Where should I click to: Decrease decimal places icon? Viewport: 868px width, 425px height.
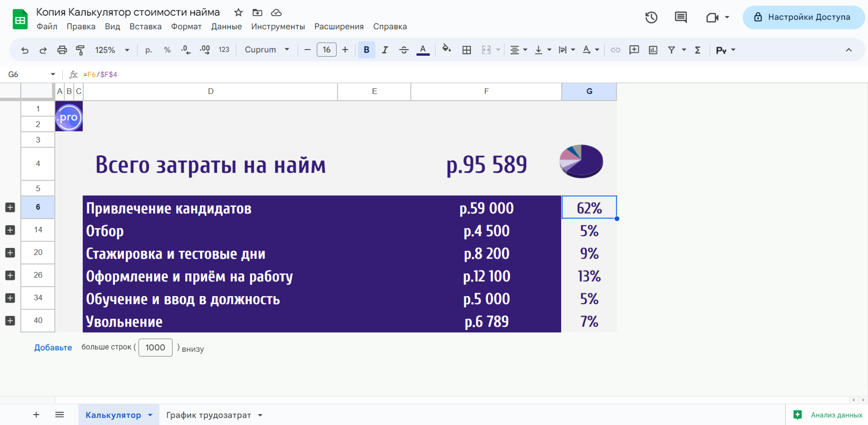186,50
